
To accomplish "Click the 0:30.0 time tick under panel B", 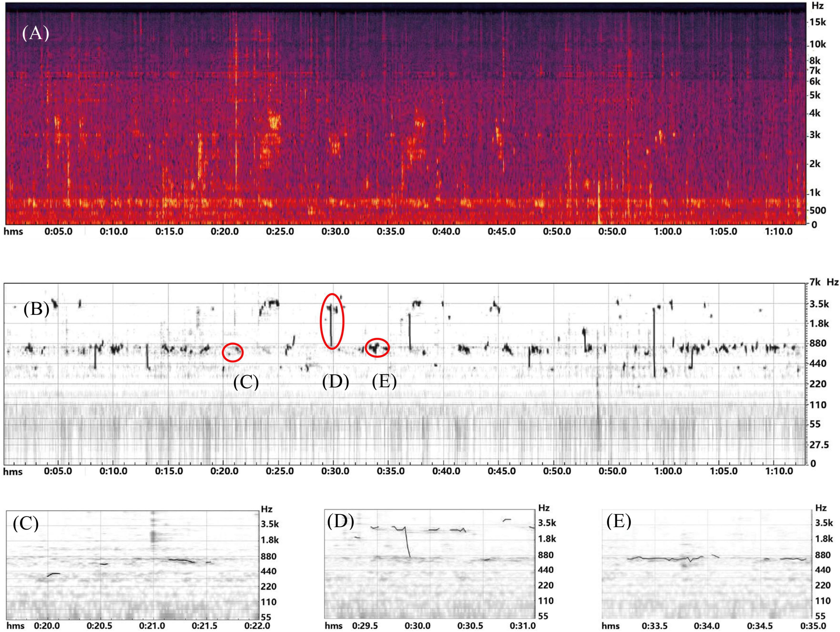I will (x=335, y=471).
